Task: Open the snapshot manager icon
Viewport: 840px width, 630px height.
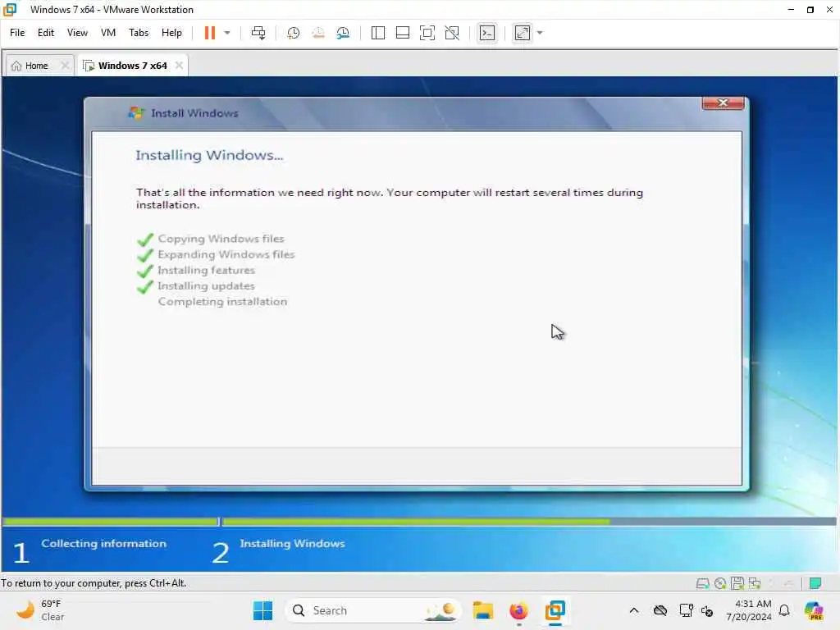Action: tap(343, 33)
